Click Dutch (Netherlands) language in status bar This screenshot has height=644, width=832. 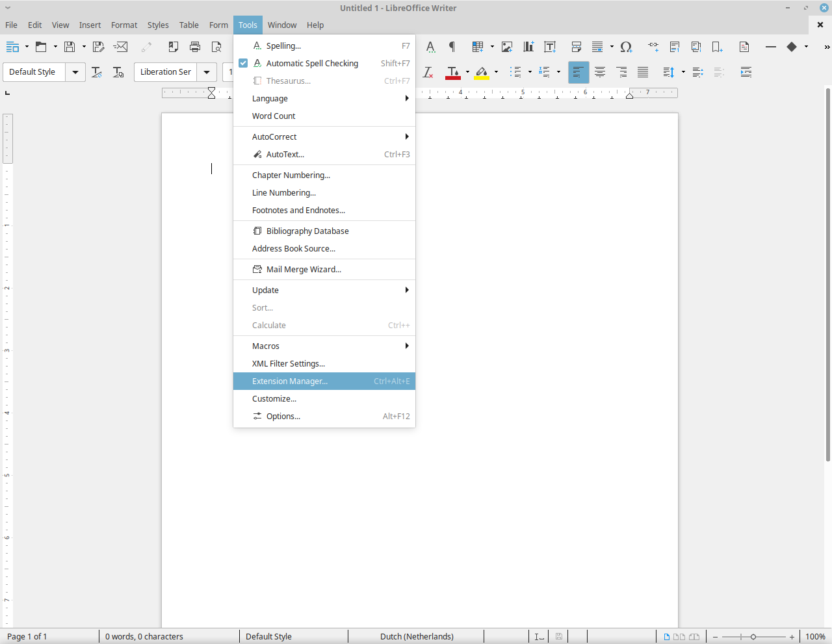[417, 637]
